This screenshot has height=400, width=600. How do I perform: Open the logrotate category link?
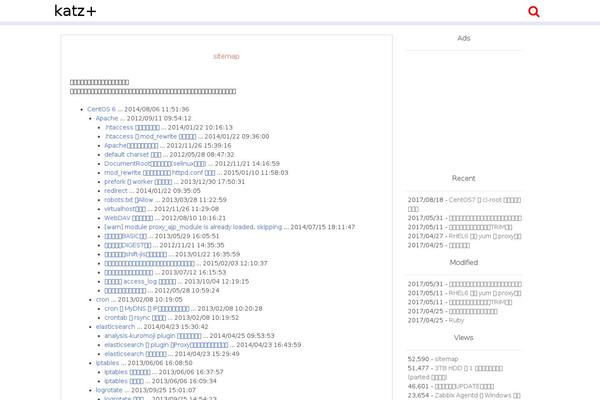coord(109,390)
